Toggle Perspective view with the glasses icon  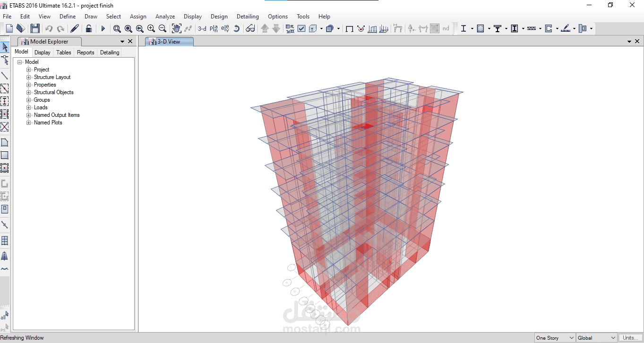[250, 28]
